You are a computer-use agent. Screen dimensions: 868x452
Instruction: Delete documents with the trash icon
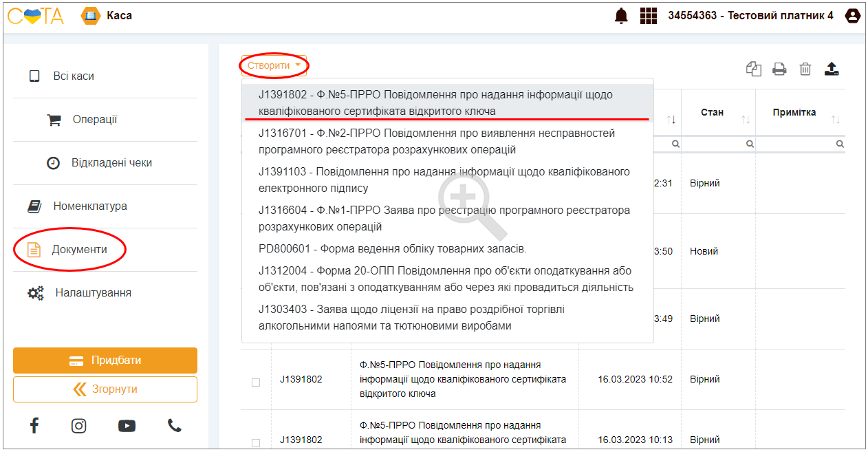(x=805, y=68)
